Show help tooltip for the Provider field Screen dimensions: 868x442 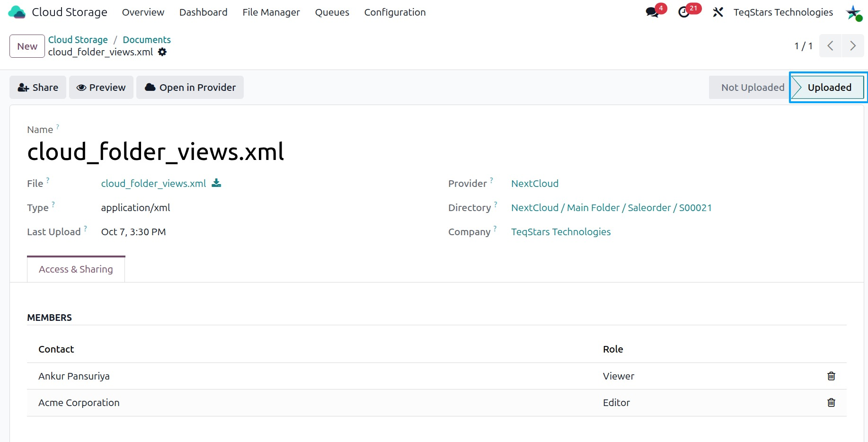click(x=491, y=180)
